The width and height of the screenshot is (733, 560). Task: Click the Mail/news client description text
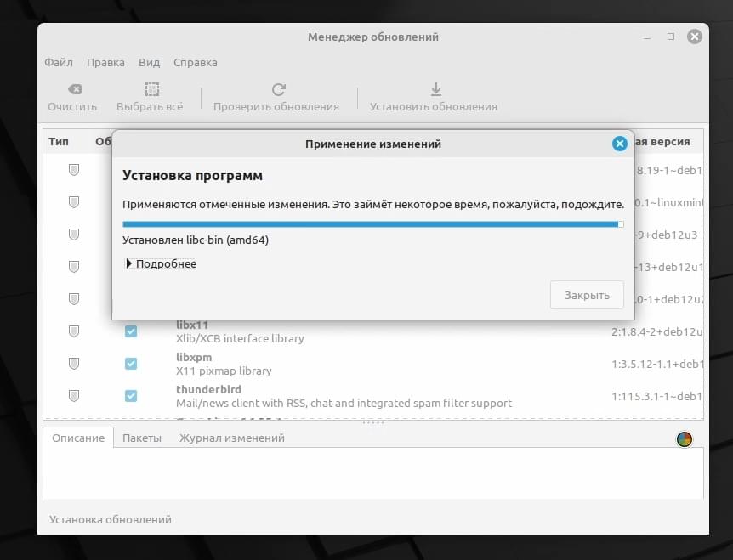344,403
